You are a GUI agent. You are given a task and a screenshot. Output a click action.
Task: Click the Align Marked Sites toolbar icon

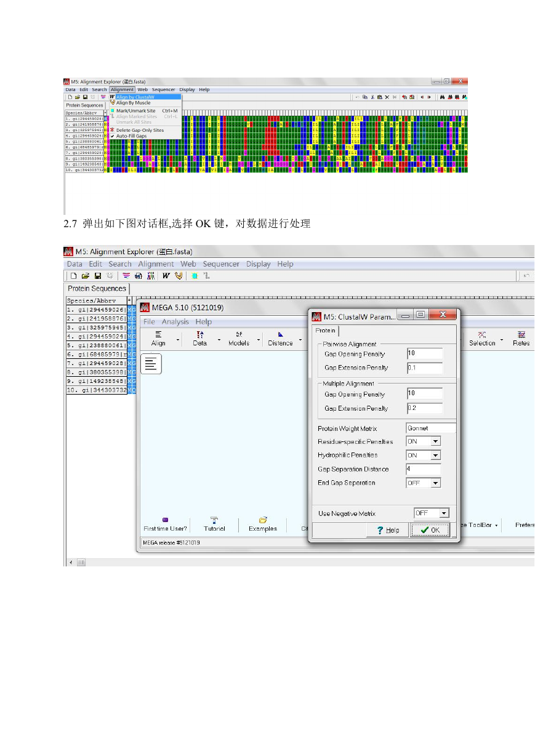point(206,276)
